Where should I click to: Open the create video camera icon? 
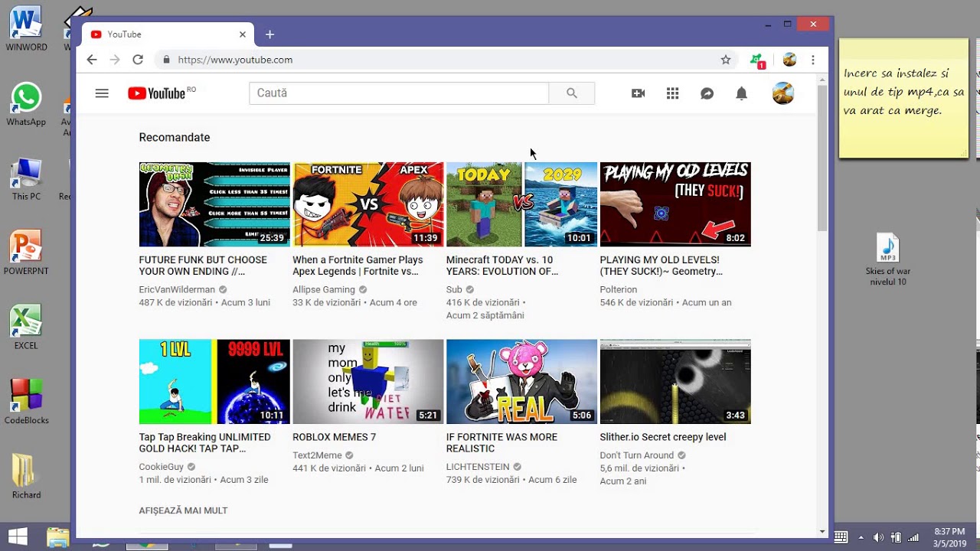click(638, 93)
